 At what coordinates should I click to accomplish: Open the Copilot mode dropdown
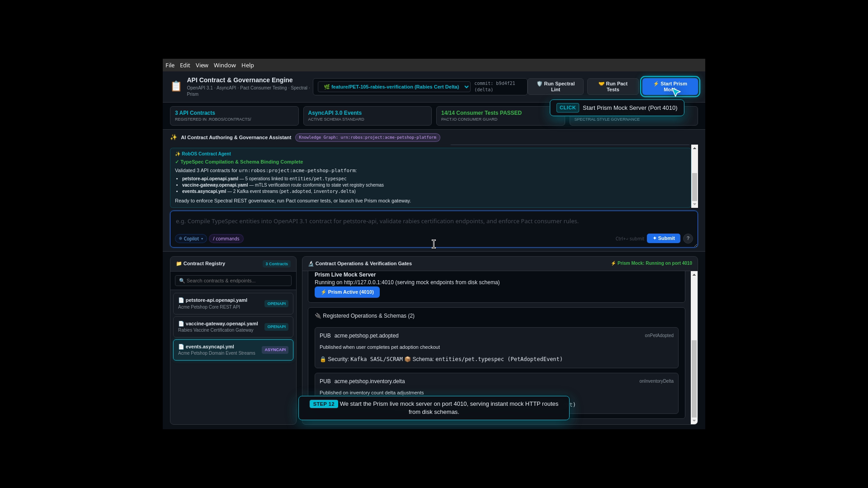coord(191,239)
